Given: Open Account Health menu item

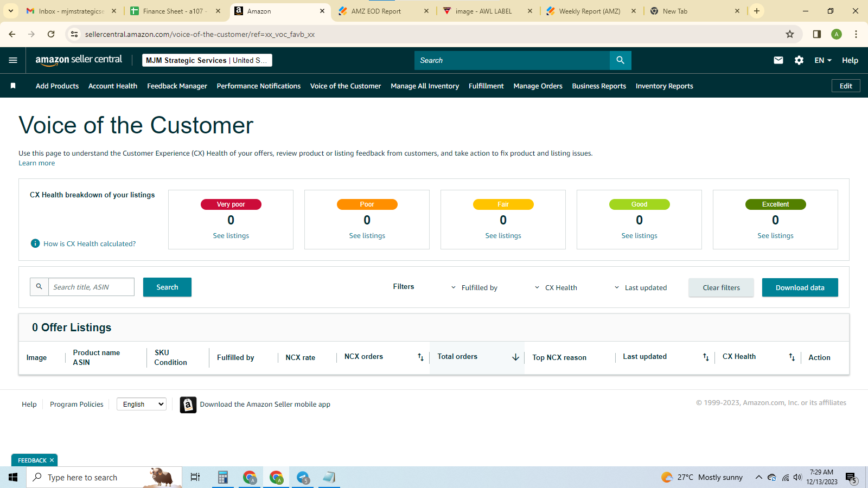Looking at the screenshot, I should tap(113, 86).
